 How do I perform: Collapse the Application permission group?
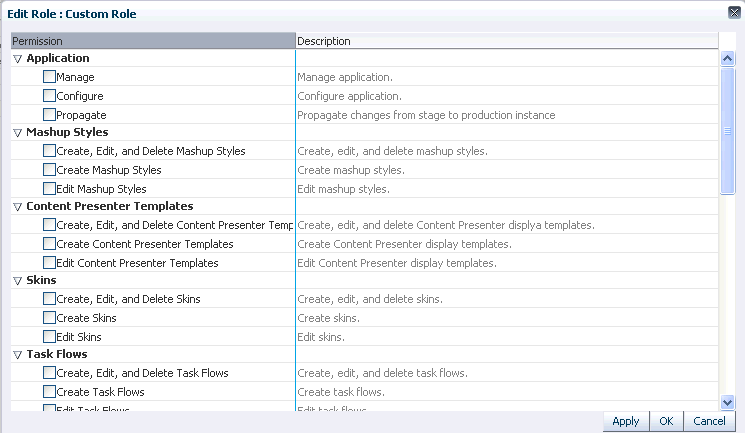point(17,59)
